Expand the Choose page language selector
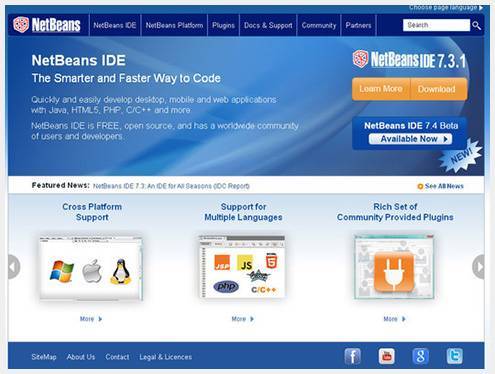This screenshot has height=374, width=495. click(x=446, y=7)
